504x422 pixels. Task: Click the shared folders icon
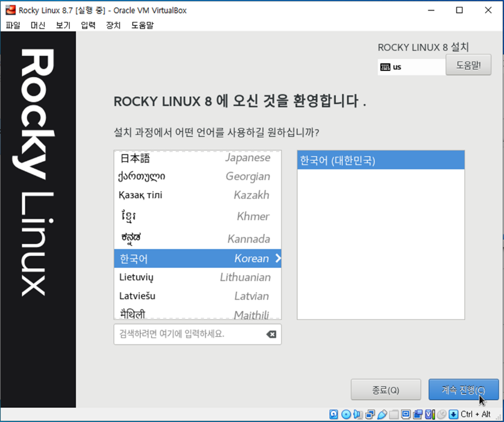[x=393, y=414]
